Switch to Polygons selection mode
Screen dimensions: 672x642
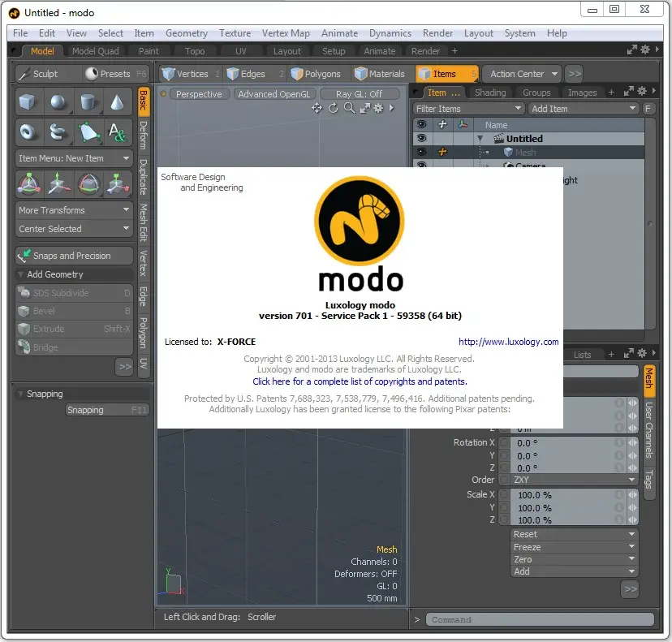coord(317,74)
